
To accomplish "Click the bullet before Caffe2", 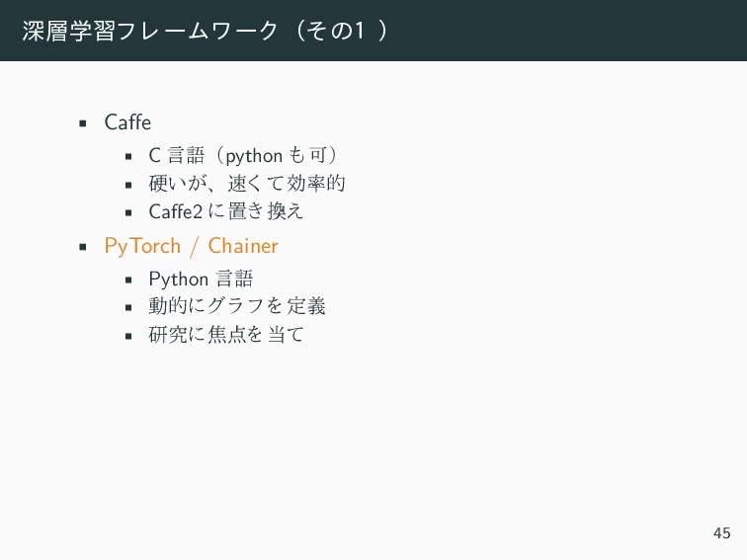I will tap(128, 213).
